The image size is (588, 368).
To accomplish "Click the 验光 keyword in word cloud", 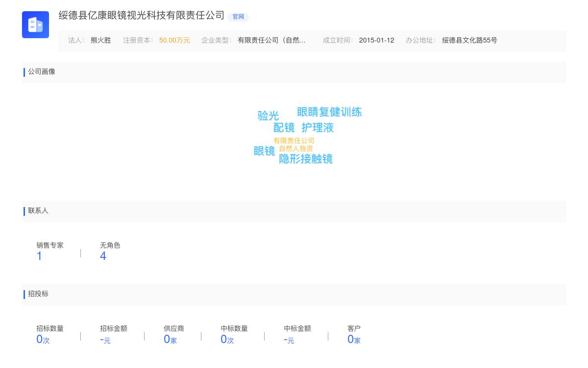I will click(268, 116).
